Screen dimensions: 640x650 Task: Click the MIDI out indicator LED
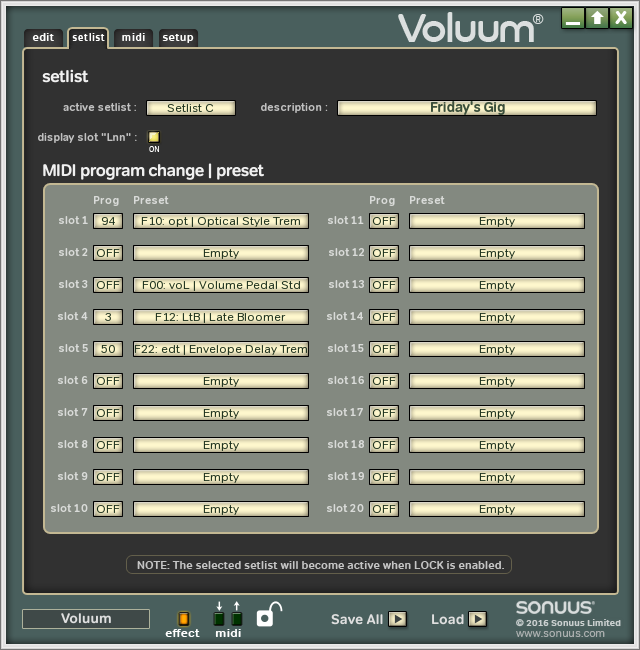(x=237, y=619)
